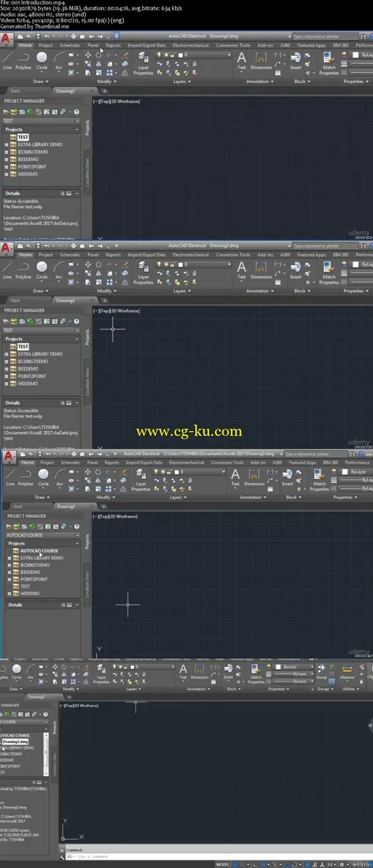Toggle layer 0 freeze sun icon in second frame
Screen dimensions: 373x868
(165, 264)
